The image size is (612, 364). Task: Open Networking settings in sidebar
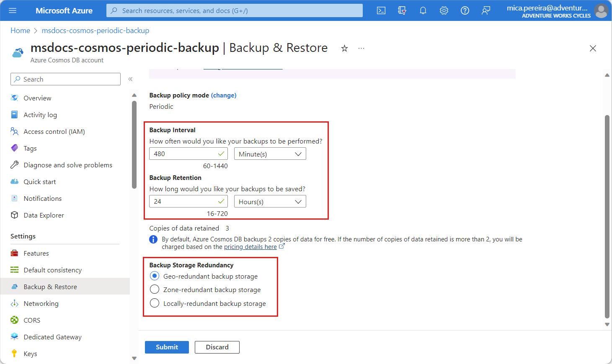[41, 303]
